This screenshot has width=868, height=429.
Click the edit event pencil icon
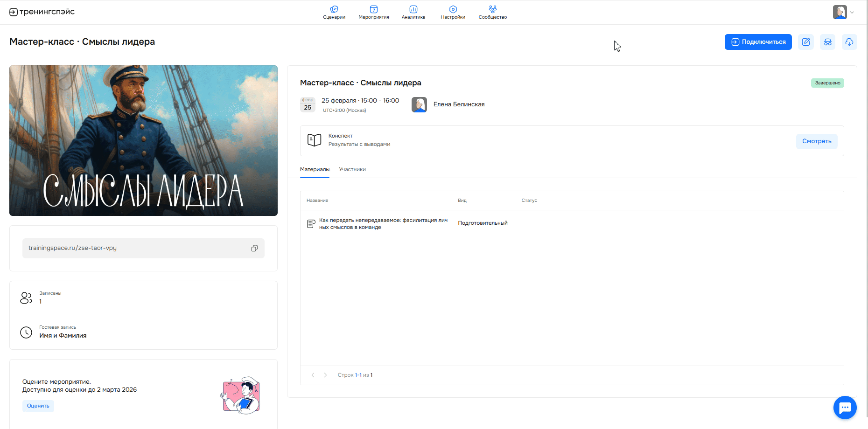click(805, 42)
